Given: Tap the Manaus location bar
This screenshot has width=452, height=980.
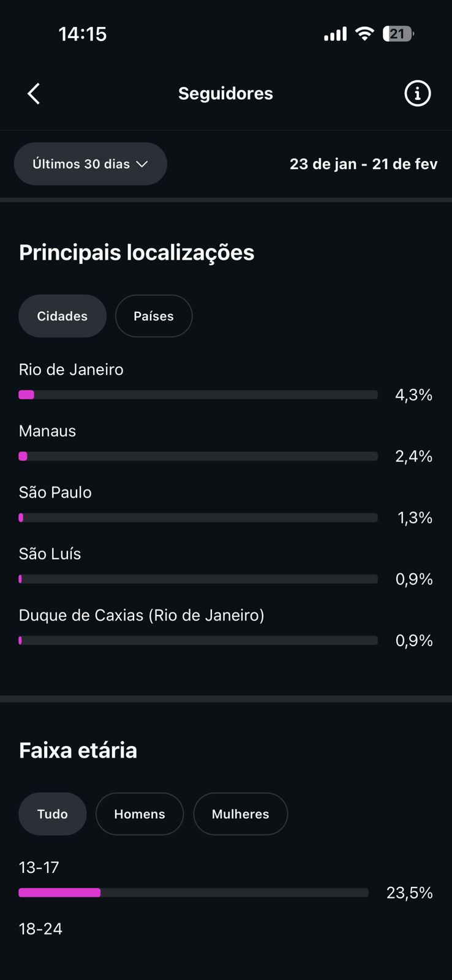Looking at the screenshot, I should [198, 456].
